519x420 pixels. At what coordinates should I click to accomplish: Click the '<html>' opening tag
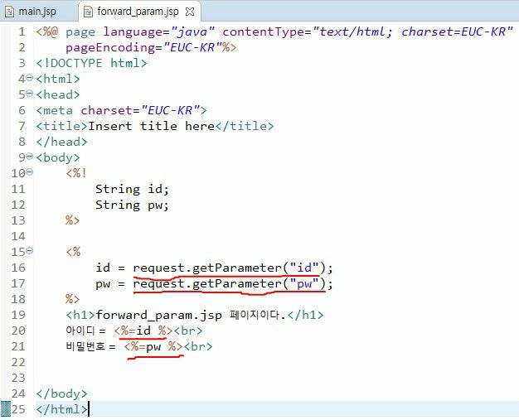point(58,79)
